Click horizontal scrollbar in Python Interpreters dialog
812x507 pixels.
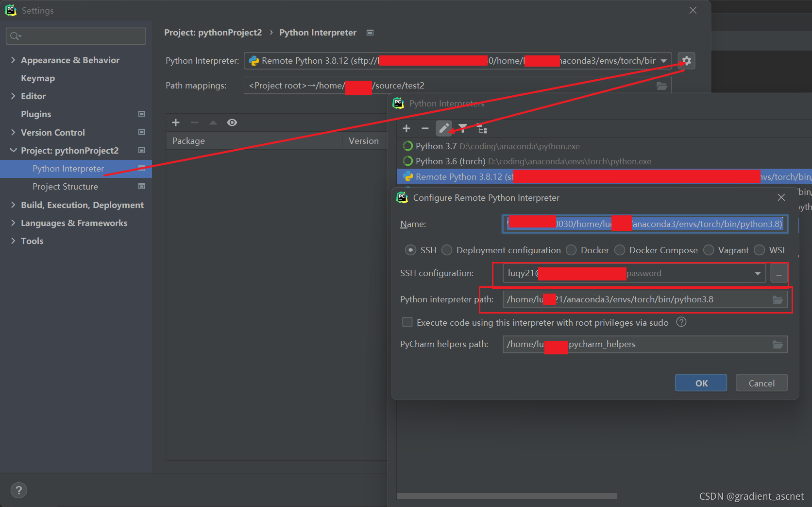click(507, 496)
